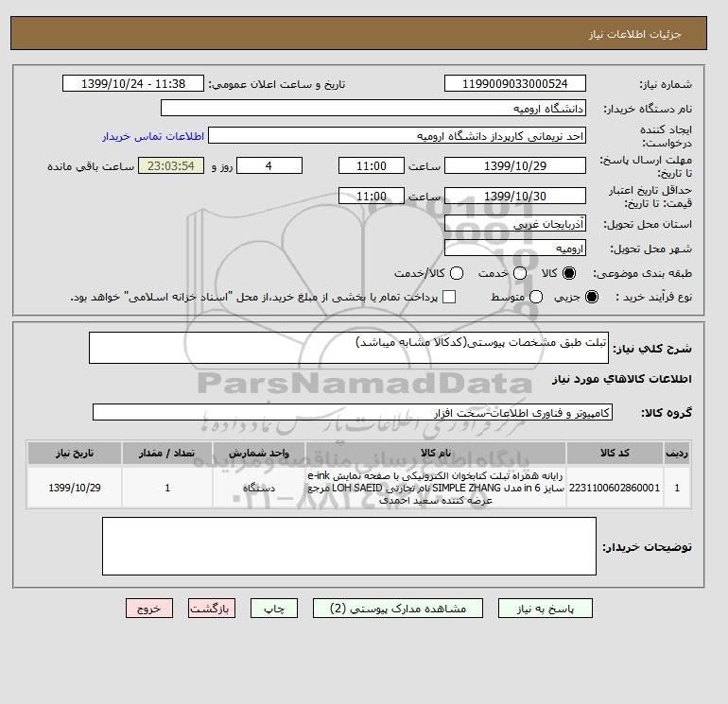Click the واحد شمارش column header

259,453
